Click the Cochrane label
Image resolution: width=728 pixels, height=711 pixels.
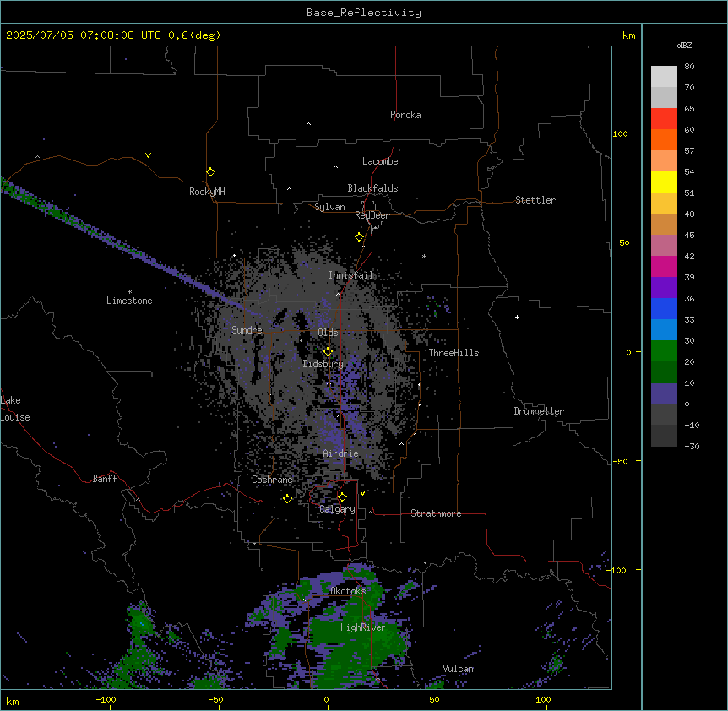point(272,480)
